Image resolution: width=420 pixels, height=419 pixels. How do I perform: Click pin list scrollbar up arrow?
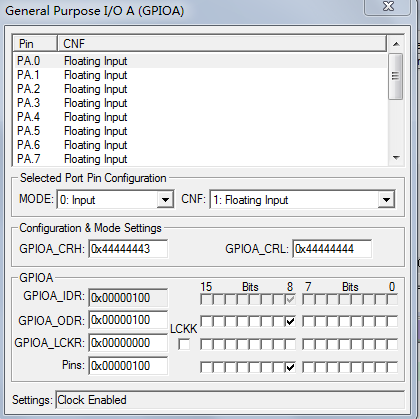(396, 44)
